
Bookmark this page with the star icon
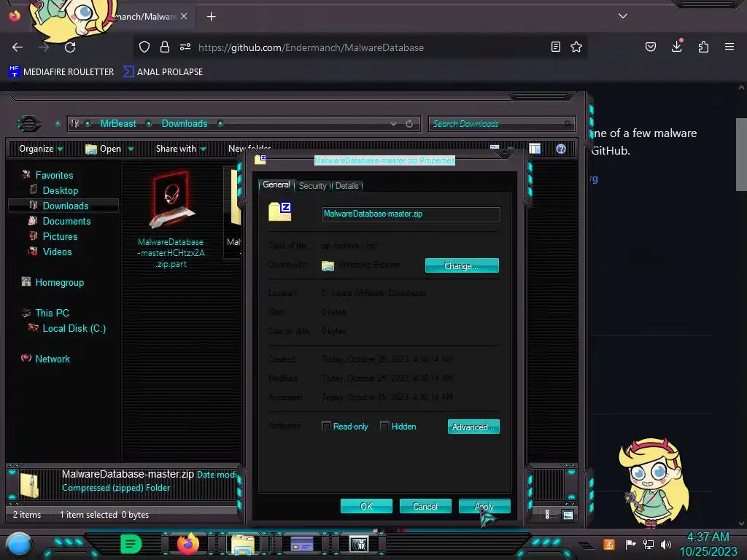click(x=576, y=47)
